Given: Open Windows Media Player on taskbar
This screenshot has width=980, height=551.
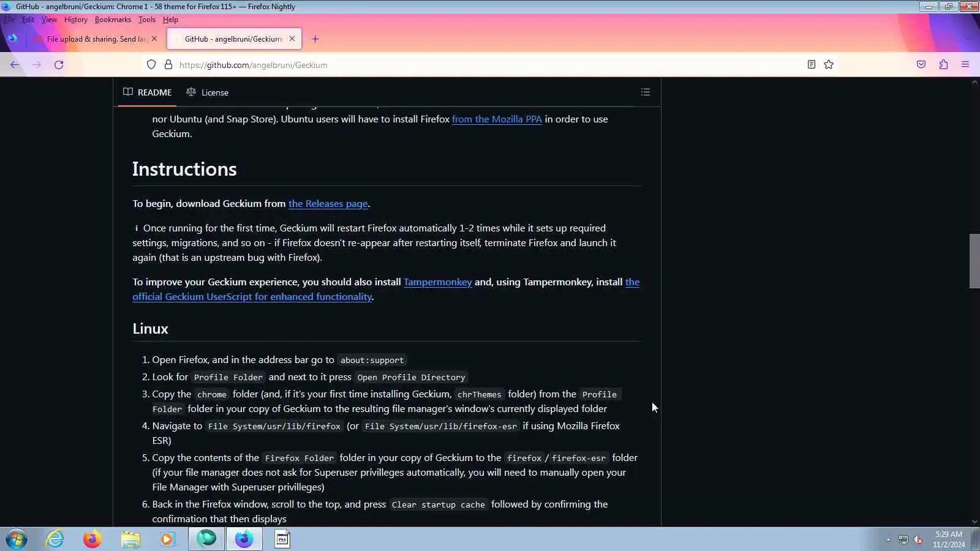Looking at the screenshot, I should (167, 539).
